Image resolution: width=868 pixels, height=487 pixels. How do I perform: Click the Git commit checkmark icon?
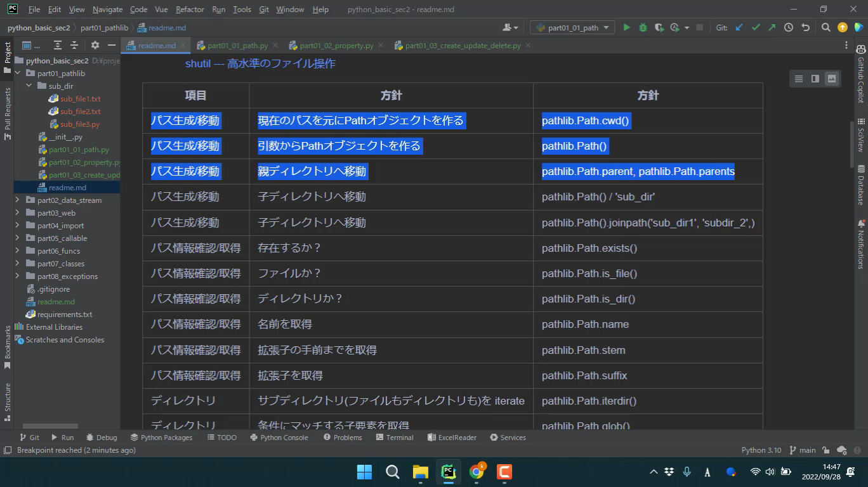[x=756, y=28]
